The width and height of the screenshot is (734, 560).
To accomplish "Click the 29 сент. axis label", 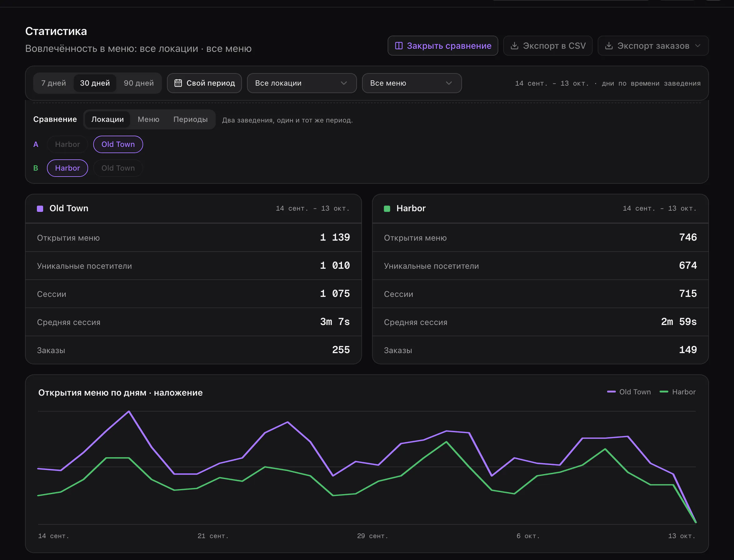I will click(x=373, y=536).
